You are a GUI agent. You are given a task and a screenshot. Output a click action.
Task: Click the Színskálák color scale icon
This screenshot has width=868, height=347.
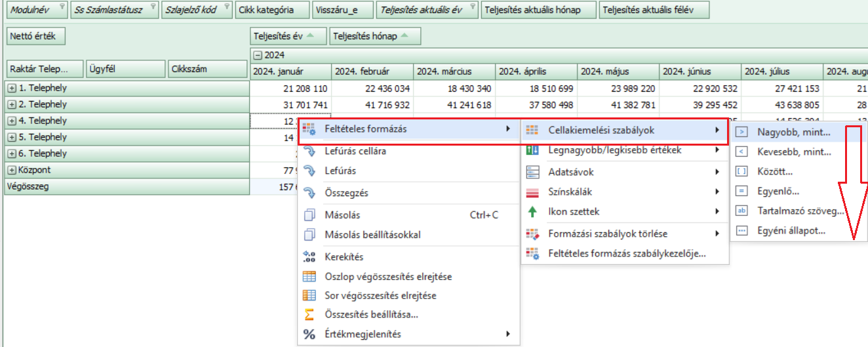pos(532,192)
